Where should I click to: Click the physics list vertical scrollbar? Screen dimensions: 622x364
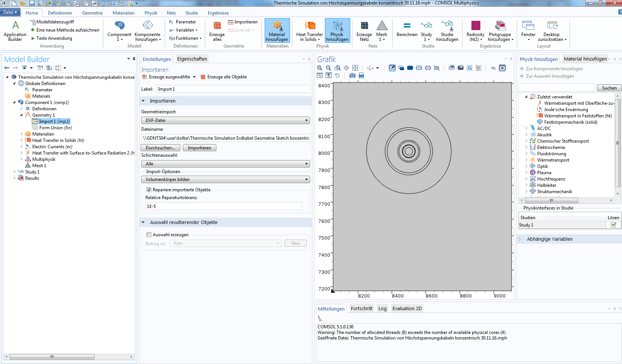(618, 143)
